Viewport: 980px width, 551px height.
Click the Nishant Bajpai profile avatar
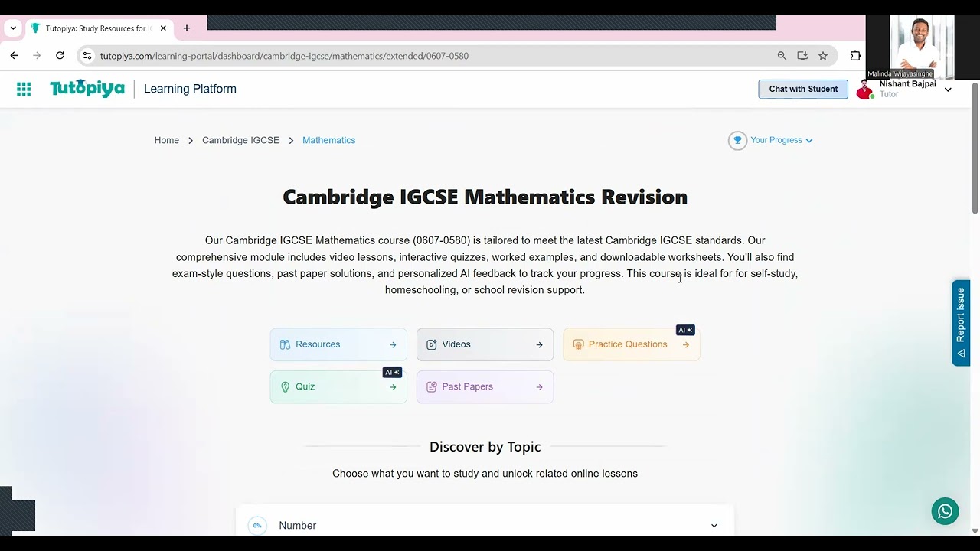pos(865,90)
